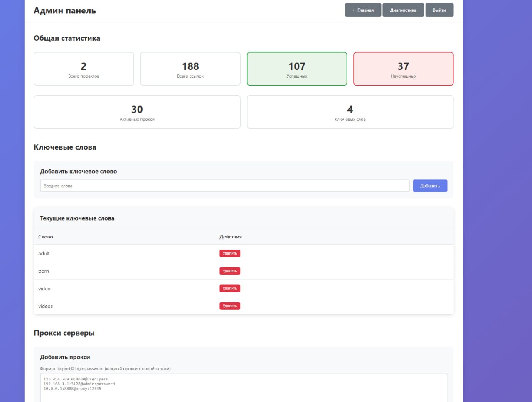This screenshot has height=402, width=532.
Task: Delete the 'adult' keyword
Action: tap(230, 253)
